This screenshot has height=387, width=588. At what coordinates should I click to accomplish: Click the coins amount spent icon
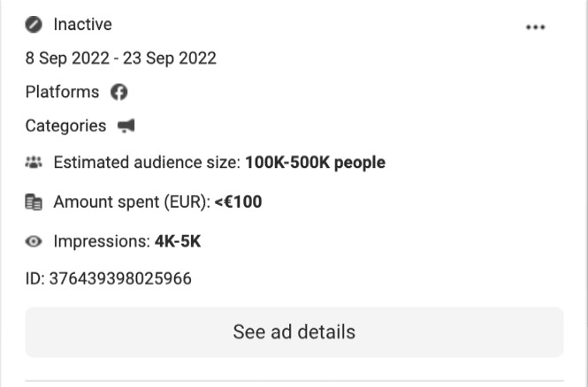click(x=34, y=202)
